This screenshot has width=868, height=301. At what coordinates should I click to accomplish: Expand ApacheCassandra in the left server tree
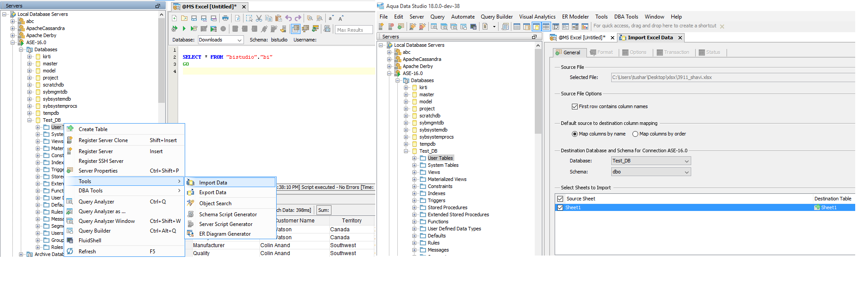click(13, 28)
